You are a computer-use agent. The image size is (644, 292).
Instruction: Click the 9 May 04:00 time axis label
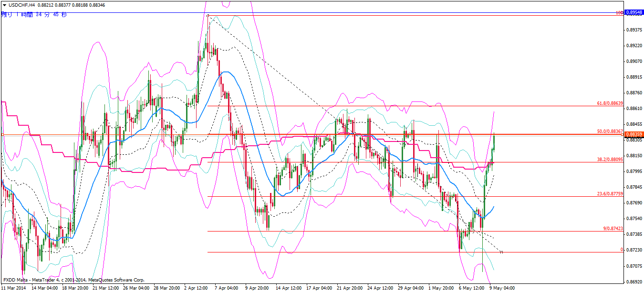(502, 288)
